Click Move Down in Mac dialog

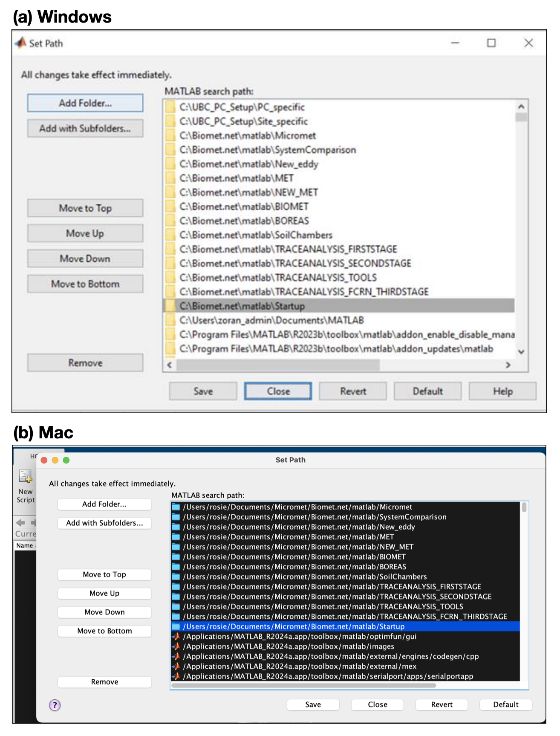point(104,612)
